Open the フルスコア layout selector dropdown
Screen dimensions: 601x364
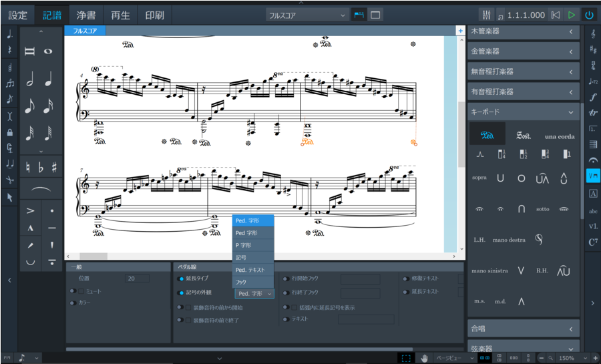[307, 15]
